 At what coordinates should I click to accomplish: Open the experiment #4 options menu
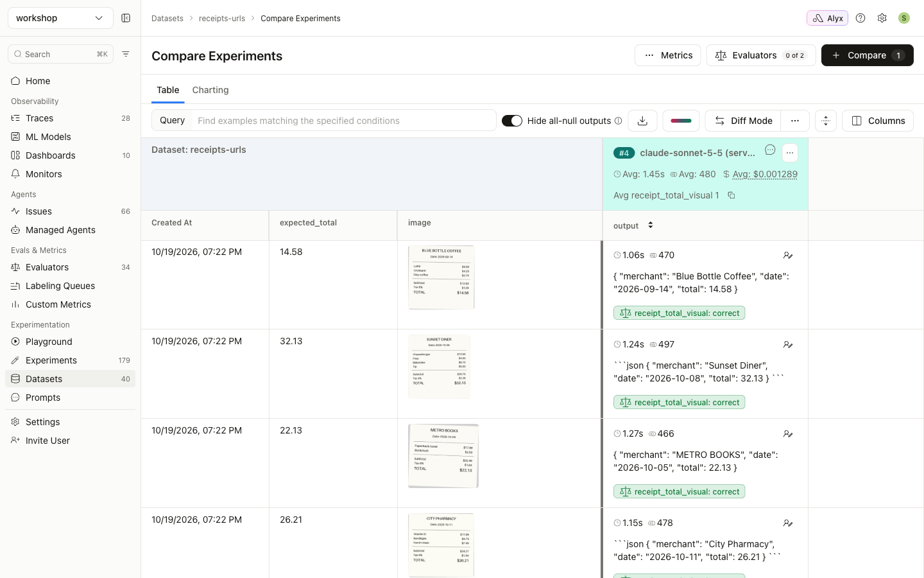(x=790, y=153)
